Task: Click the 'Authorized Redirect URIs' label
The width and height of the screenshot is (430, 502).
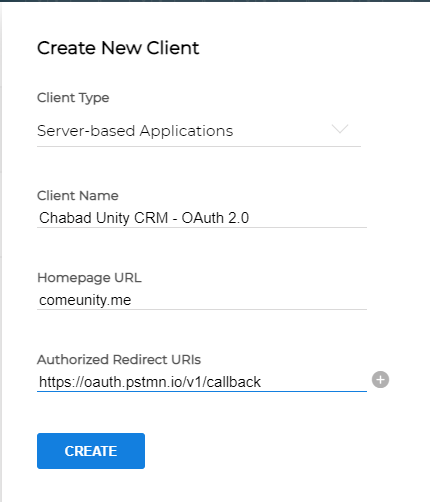Action: [x=119, y=360]
